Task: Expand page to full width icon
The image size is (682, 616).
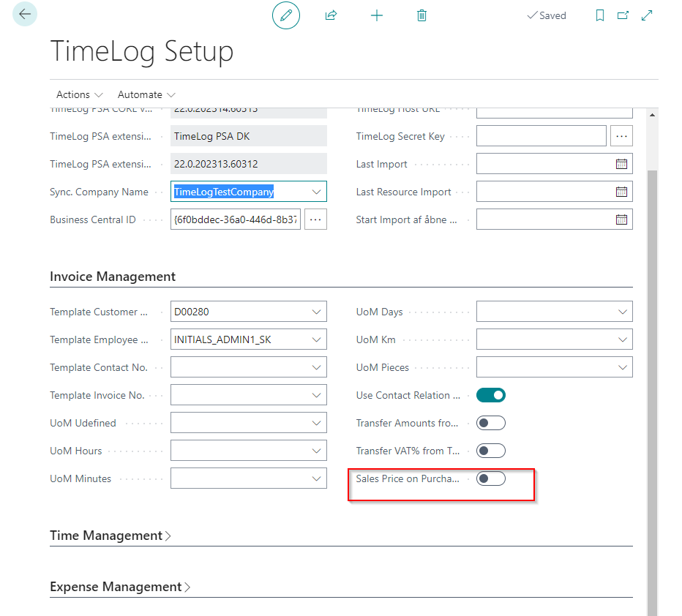Action: pyautogui.click(x=647, y=15)
